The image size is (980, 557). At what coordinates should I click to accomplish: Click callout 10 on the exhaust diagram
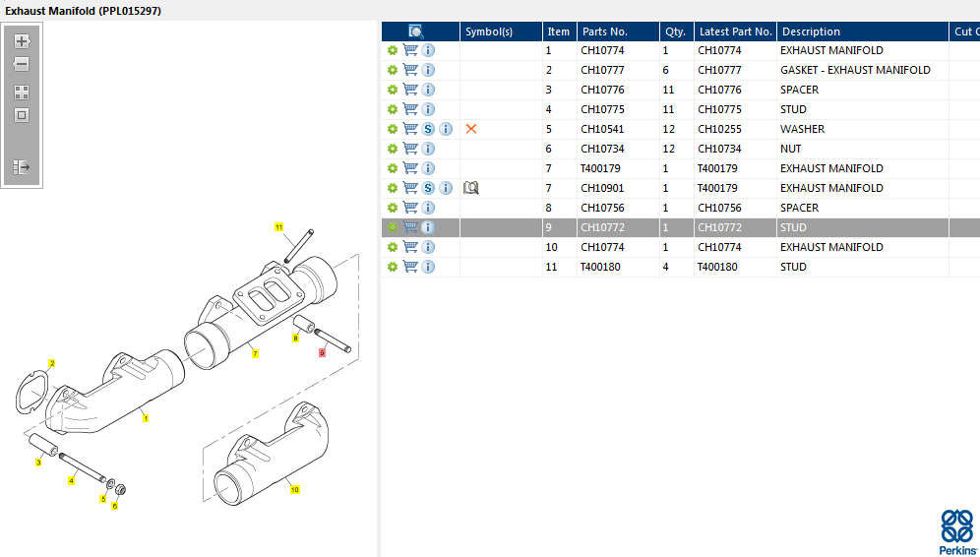coord(294,489)
